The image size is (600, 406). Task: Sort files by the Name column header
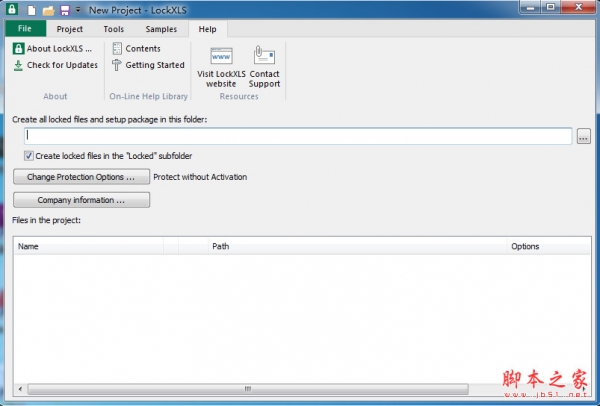89,246
